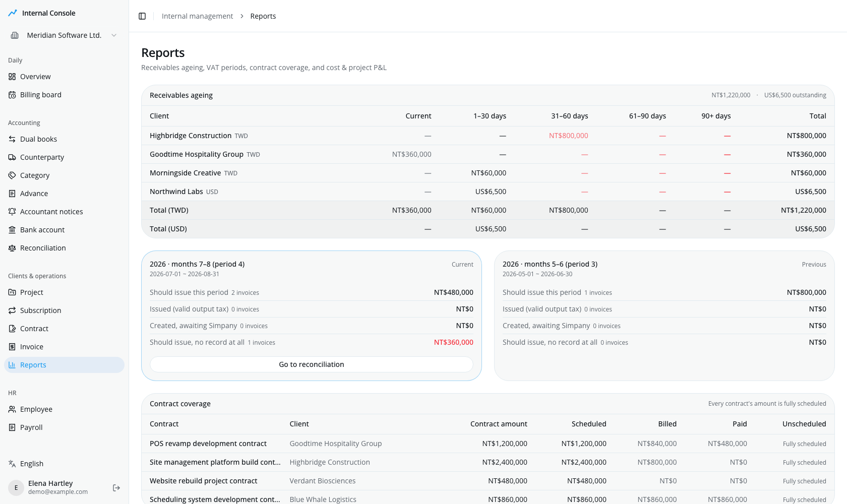The width and height of the screenshot is (847, 504).
Task: Switch language via English label
Action: pos(32,464)
